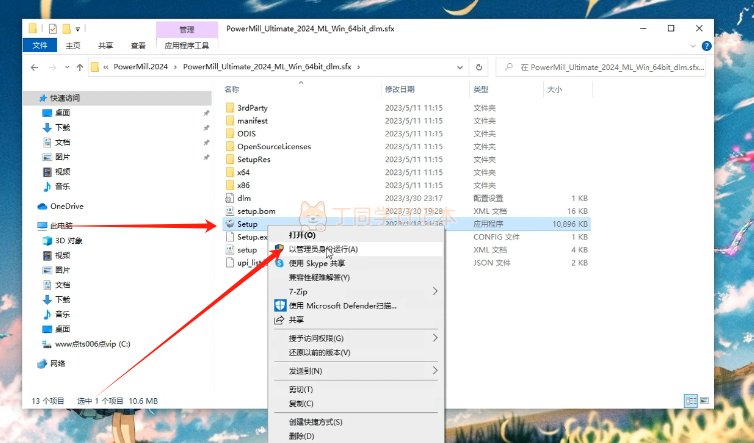Open the 查看 ribbon tab
The image size is (754, 443).
[x=138, y=46]
